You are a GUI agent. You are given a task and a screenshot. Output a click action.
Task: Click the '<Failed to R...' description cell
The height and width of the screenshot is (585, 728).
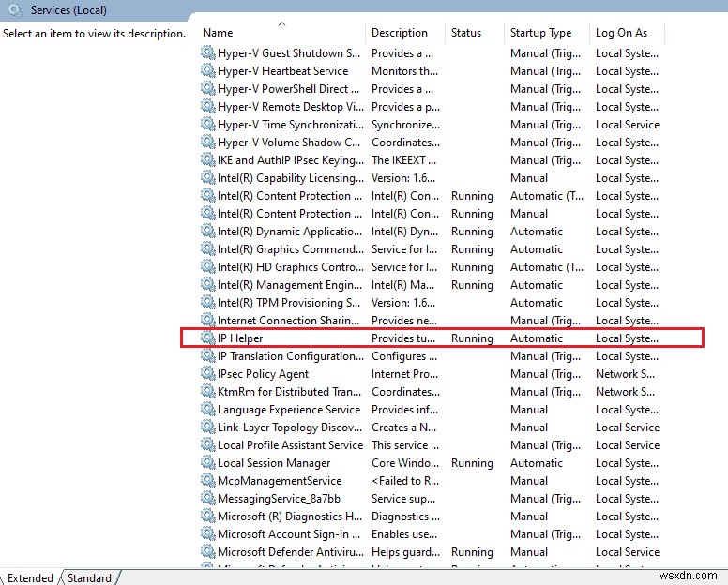405,481
